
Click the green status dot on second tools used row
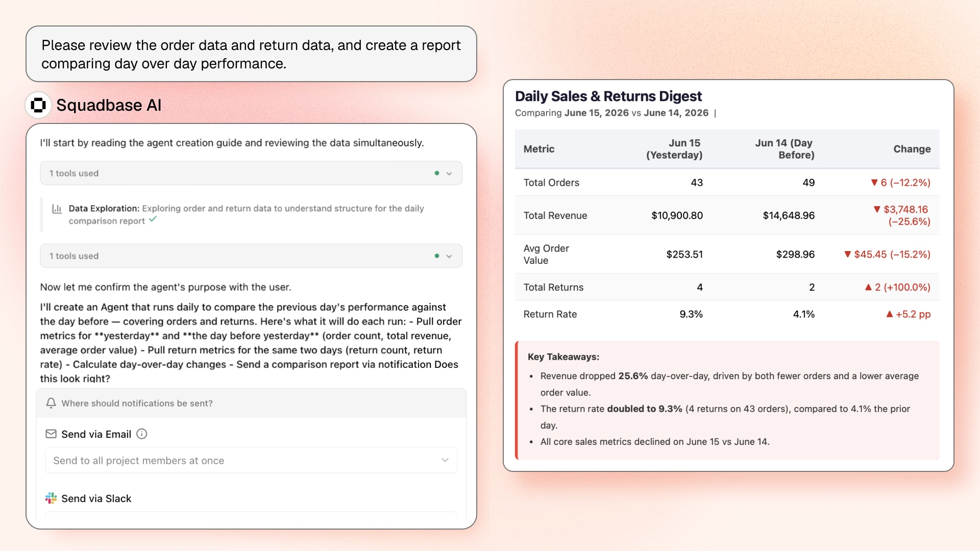437,256
